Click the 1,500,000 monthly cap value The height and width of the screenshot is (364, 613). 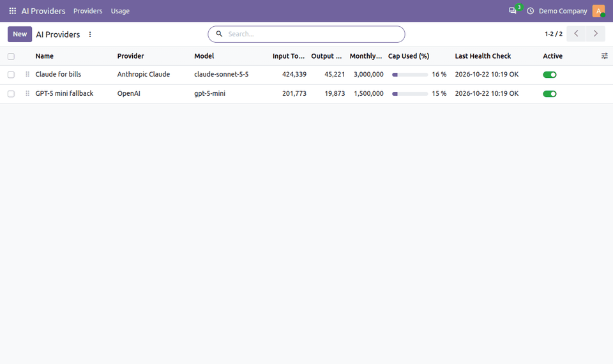[x=368, y=93]
